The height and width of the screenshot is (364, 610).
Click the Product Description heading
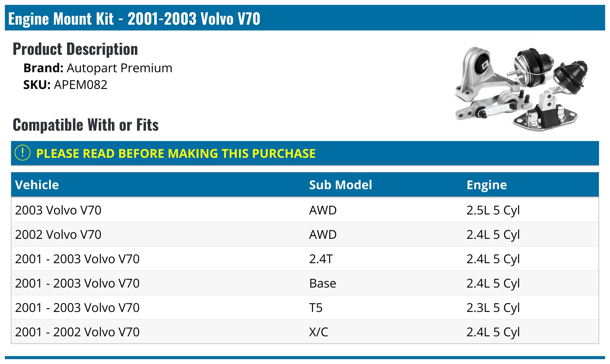[75, 49]
